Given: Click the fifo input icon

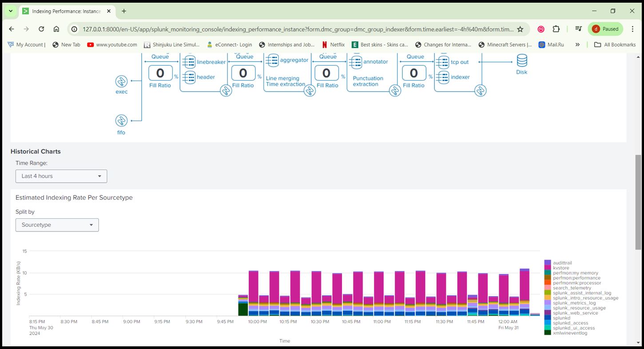Looking at the screenshot, I should (x=121, y=120).
